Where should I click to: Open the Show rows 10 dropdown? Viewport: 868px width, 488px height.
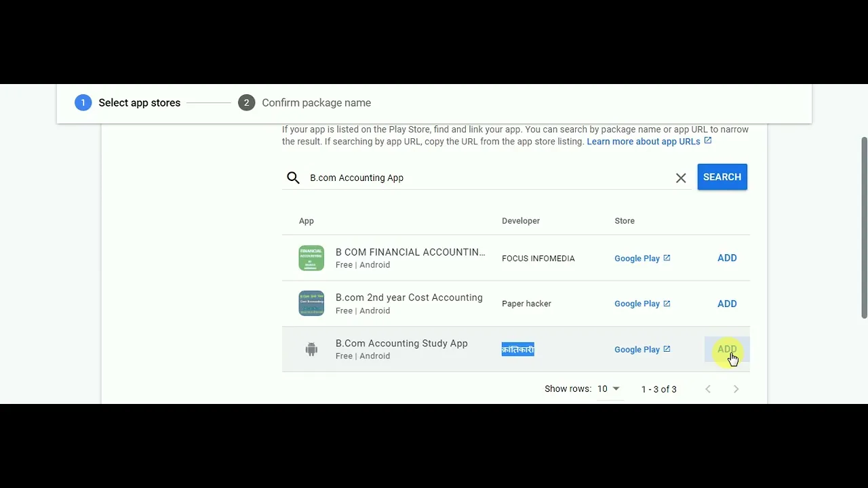[x=608, y=389]
